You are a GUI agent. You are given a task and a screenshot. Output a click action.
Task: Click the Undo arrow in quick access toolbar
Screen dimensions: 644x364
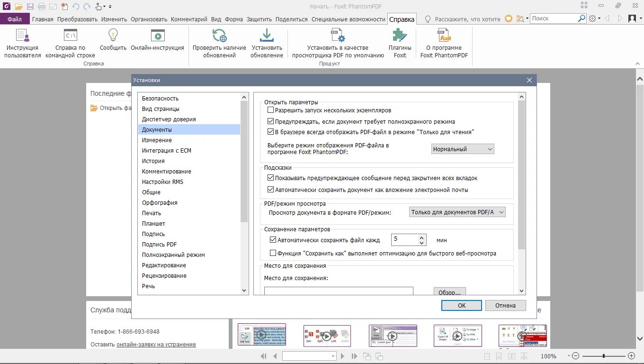pos(76,7)
